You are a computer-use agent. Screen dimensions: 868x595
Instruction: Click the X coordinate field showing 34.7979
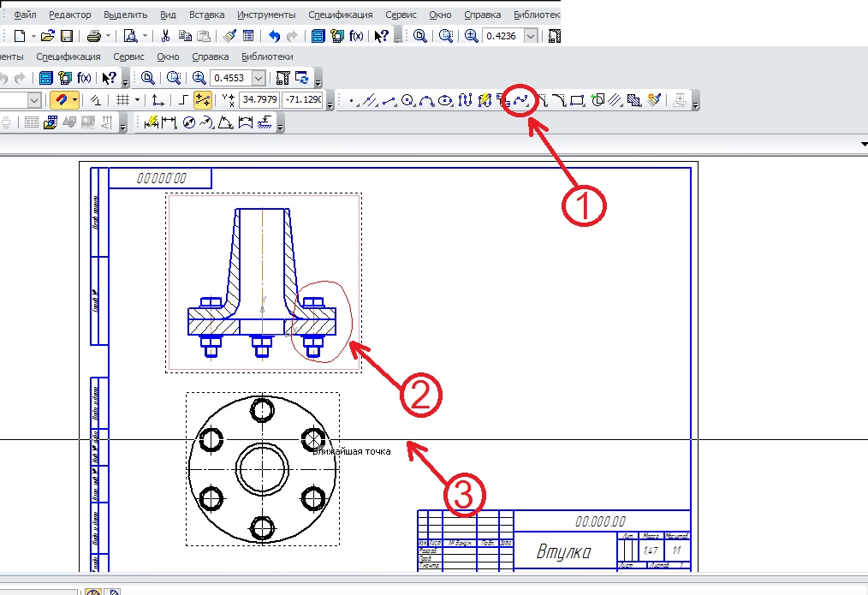tap(260, 100)
